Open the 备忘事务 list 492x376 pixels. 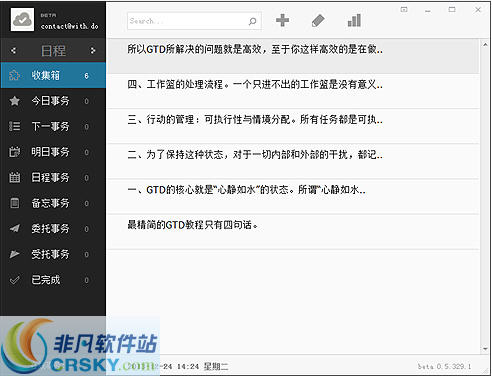53,203
